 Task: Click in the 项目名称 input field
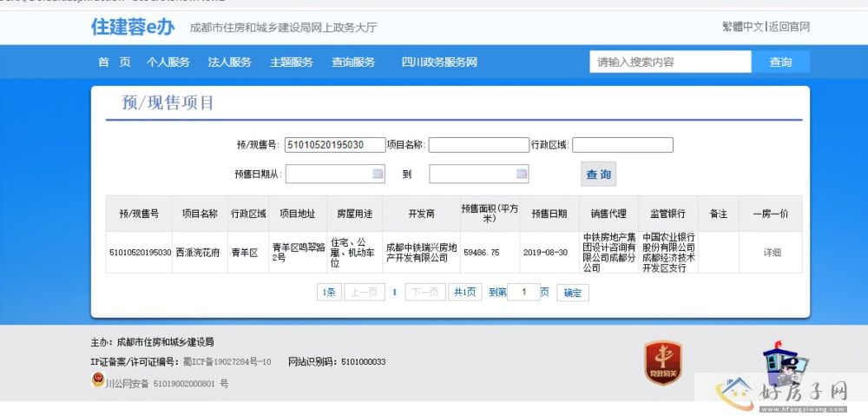[478, 145]
